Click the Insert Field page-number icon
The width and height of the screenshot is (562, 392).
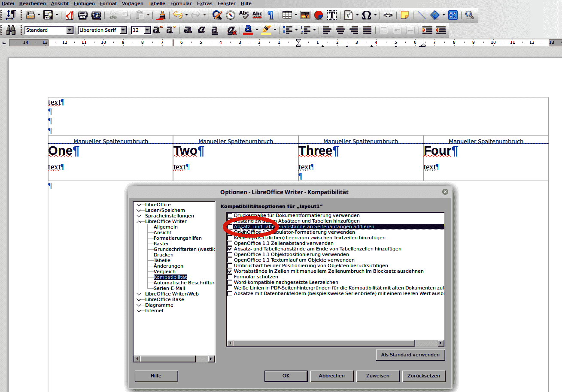(x=348, y=15)
